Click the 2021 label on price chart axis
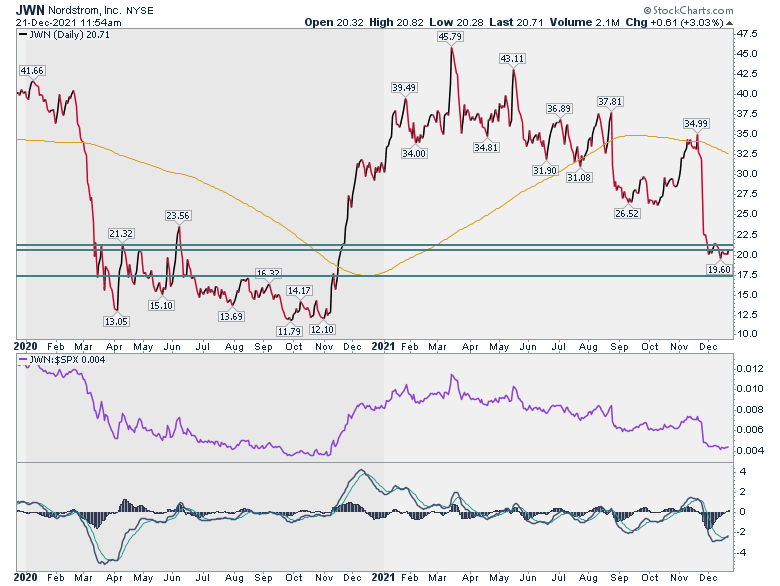The height and width of the screenshot is (586, 780). coord(383,346)
